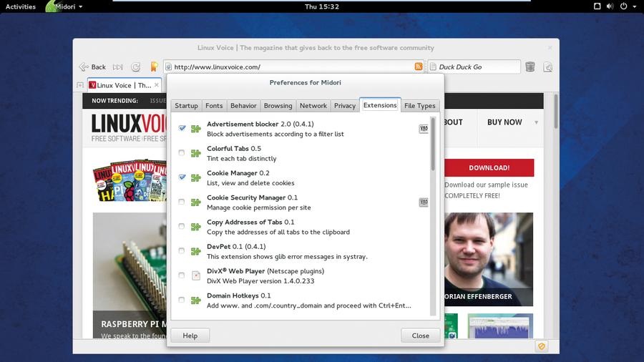Click the Copy Addresses of Tabs puzzle icon
This screenshot has width=644, height=362.
click(196, 227)
